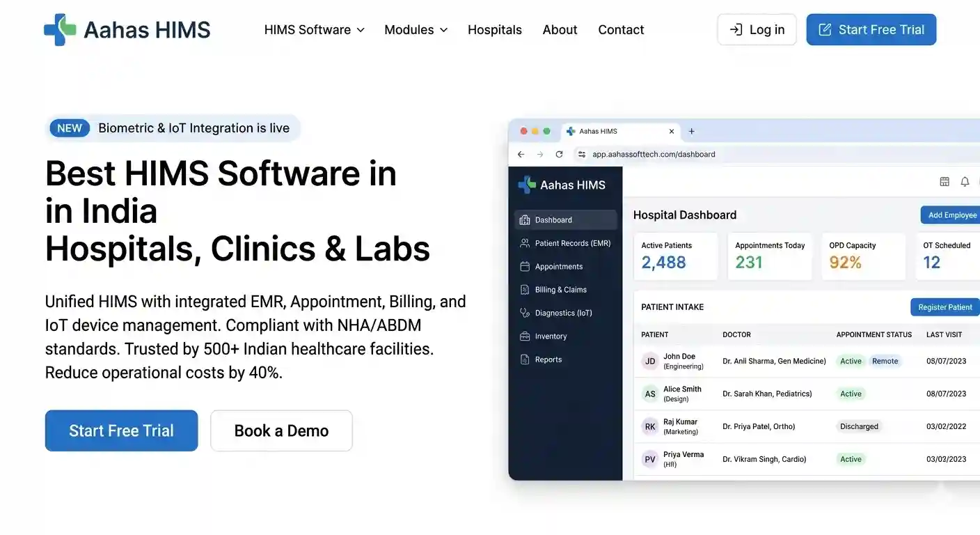
Task: Open notifications bell icon
Action: tap(965, 182)
